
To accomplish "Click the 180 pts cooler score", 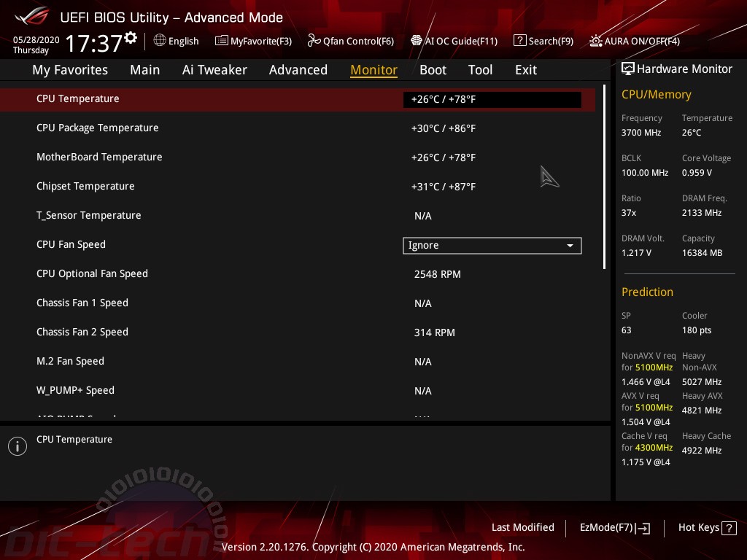I will click(x=697, y=330).
